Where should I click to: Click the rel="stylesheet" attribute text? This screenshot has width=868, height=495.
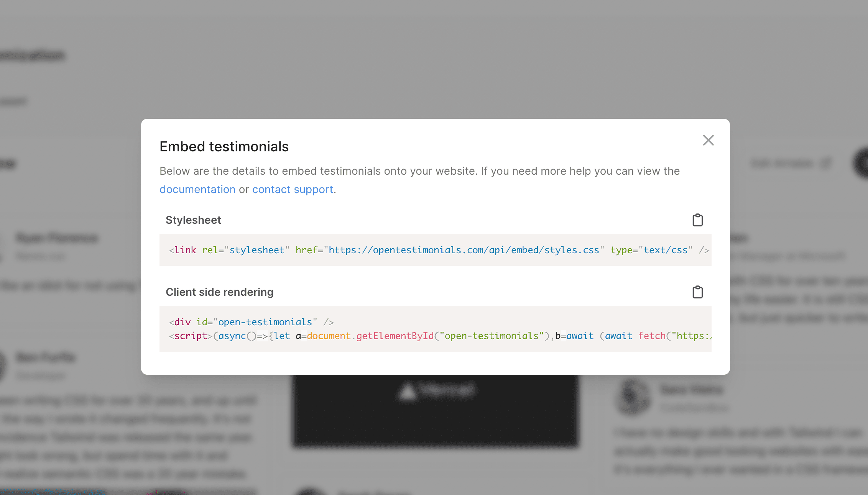[x=245, y=250]
